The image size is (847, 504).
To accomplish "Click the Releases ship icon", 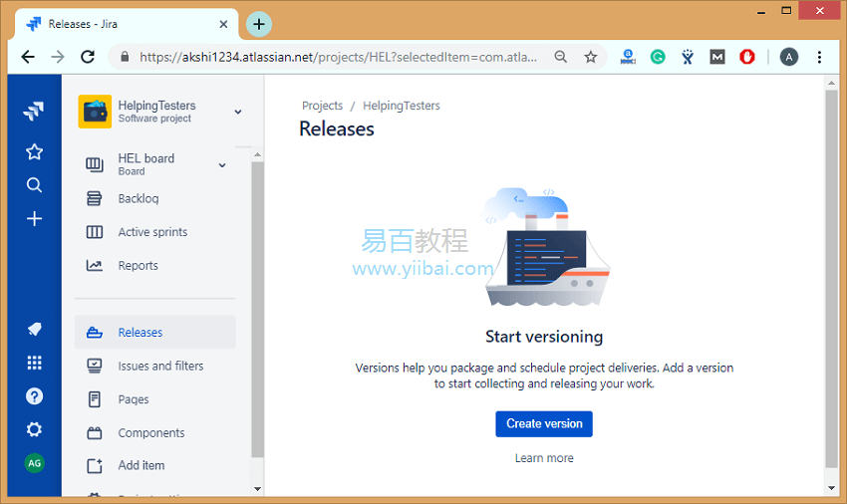I will click(x=95, y=333).
